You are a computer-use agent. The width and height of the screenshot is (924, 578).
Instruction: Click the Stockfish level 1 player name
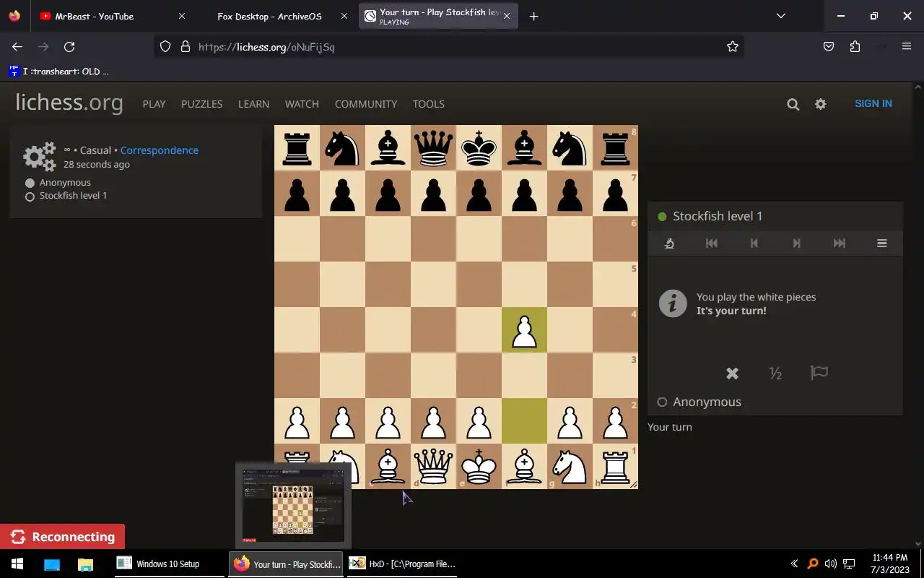tap(718, 216)
